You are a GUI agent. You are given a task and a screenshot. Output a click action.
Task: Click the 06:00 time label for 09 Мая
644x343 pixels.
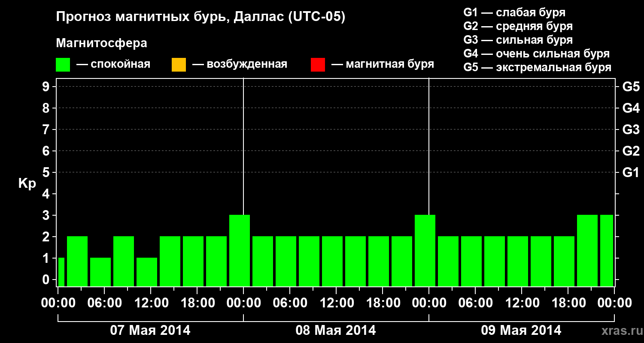pyautogui.click(x=475, y=303)
